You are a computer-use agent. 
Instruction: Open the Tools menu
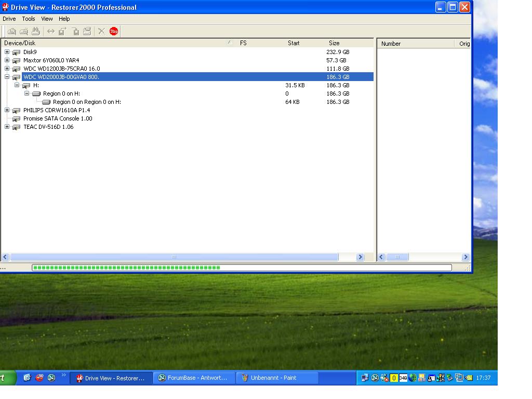(x=29, y=19)
